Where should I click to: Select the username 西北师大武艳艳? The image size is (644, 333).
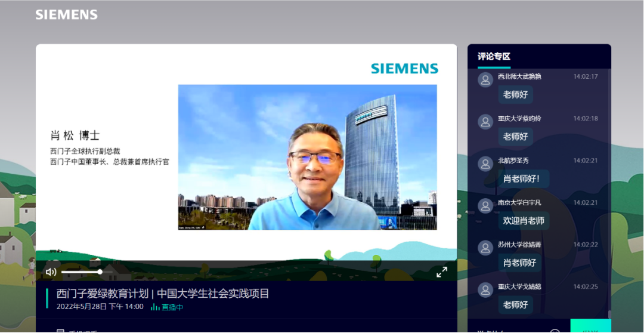(x=519, y=76)
